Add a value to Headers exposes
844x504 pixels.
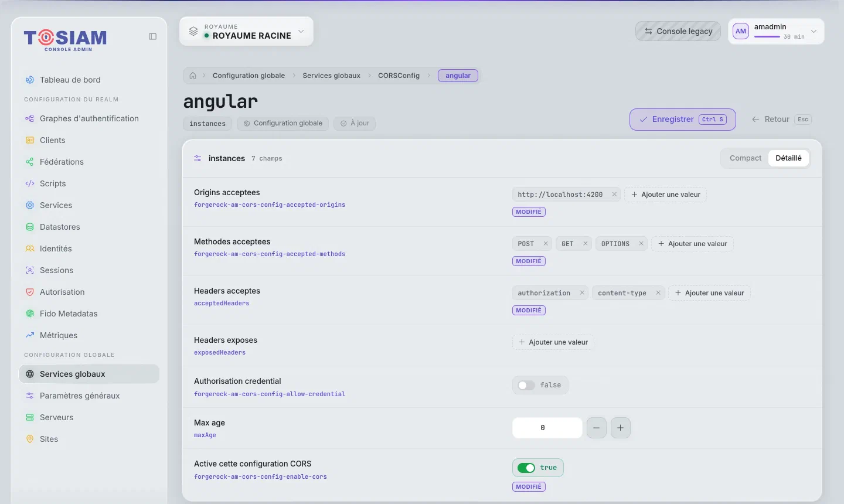tap(553, 342)
